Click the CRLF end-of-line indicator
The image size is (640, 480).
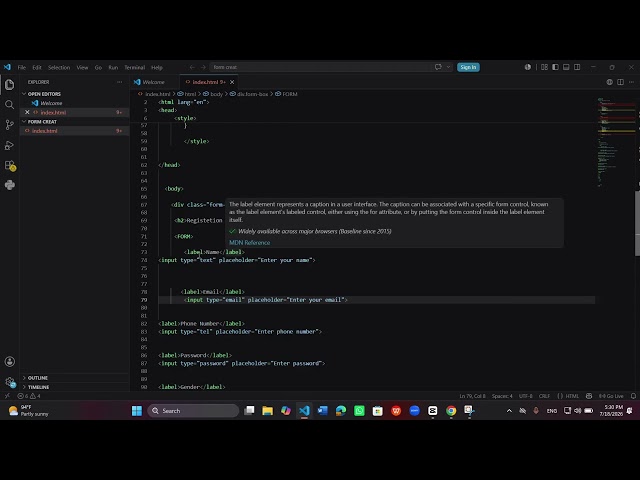[544, 396]
